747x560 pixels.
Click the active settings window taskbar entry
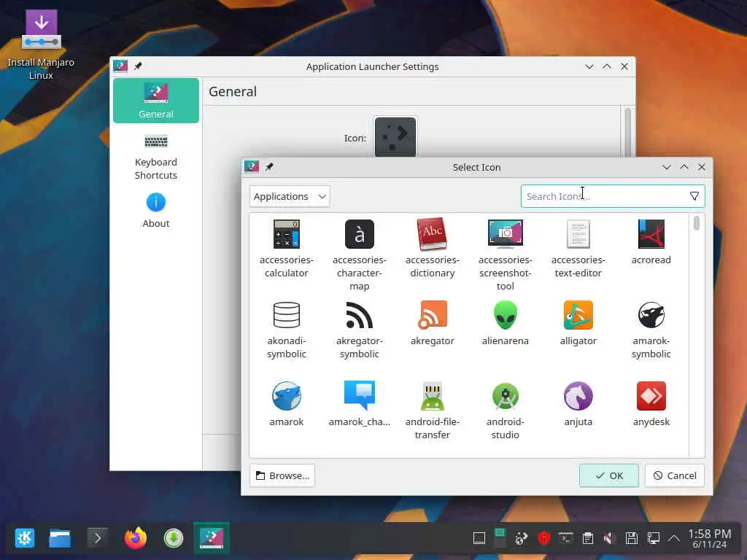pos(212,538)
